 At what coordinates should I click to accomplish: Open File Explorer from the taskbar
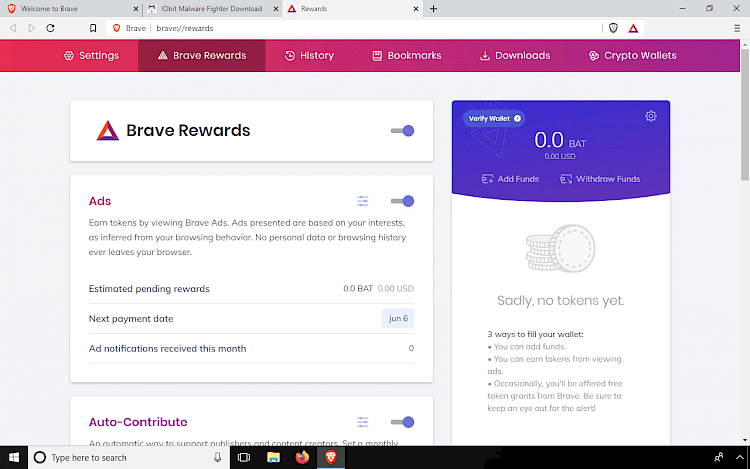click(273, 458)
